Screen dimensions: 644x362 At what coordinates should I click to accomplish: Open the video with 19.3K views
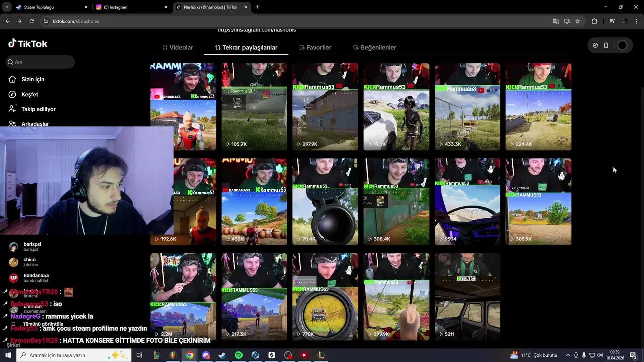[x=396, y=107]
